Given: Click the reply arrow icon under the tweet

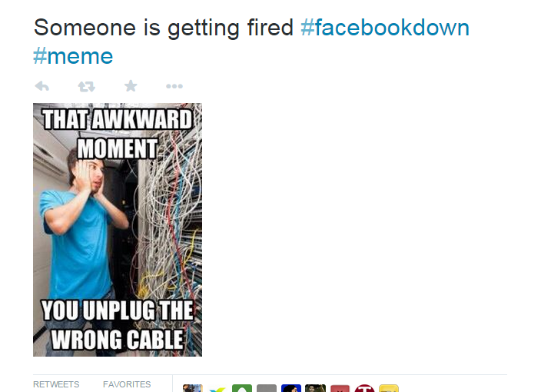Looking at the screenshot, I should pos(42,86).
